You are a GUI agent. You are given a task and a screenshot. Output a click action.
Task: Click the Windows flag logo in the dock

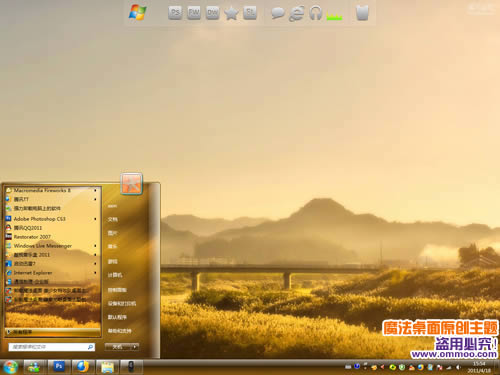click(x=138, y=13)
